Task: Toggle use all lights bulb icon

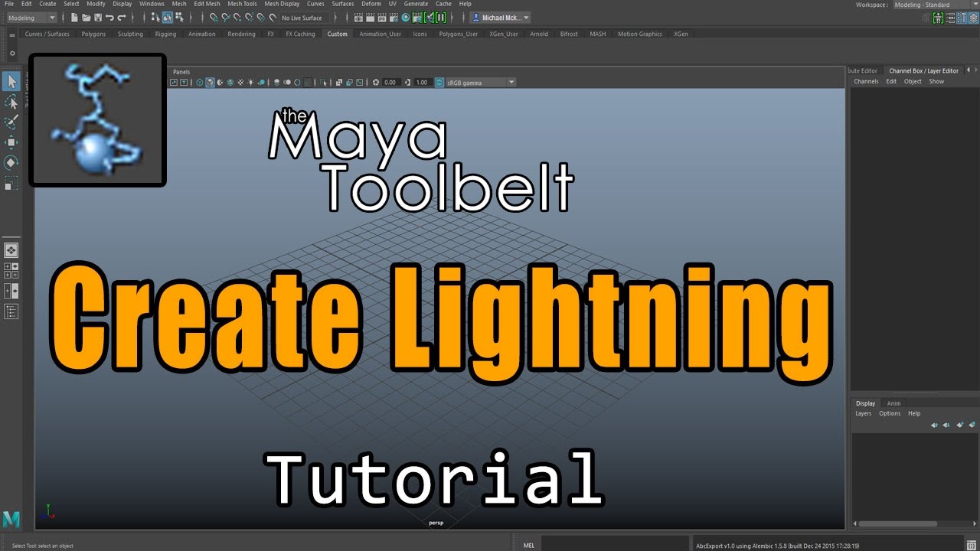Action: pos(251,83)
